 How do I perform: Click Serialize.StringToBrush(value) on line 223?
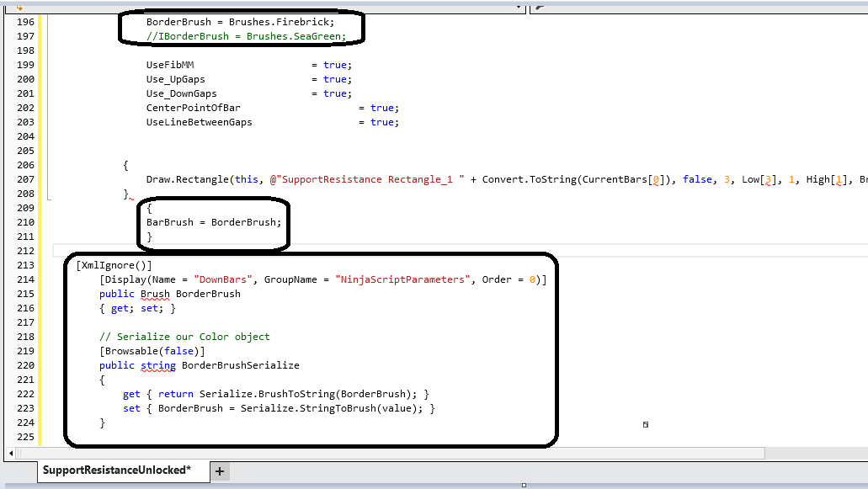click(329, 409)
